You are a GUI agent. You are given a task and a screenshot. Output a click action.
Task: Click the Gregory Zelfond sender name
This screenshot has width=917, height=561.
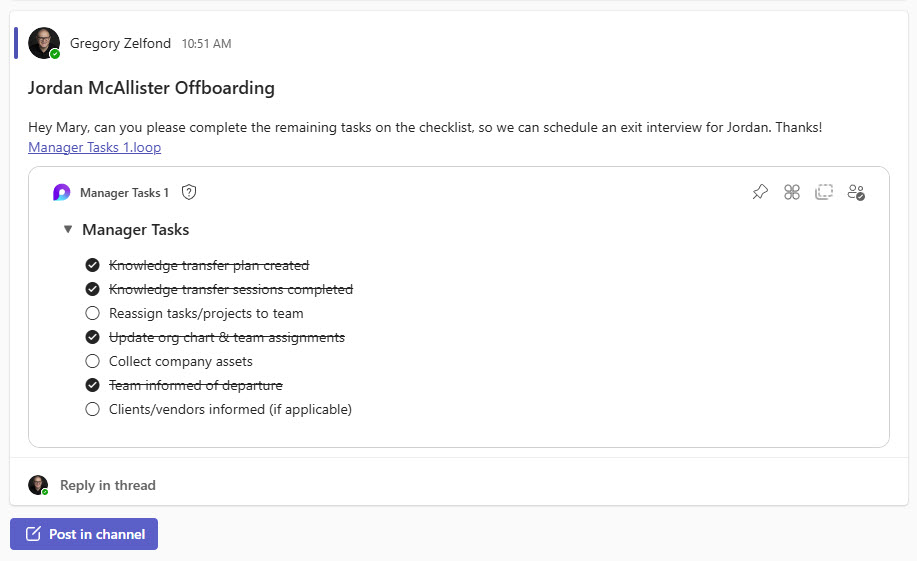[121, 43]
